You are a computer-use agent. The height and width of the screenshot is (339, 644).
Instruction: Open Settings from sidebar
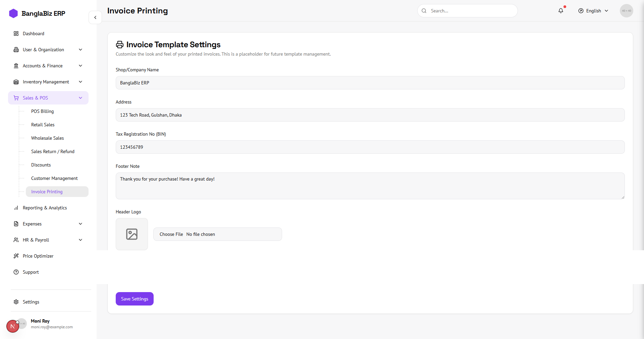[x=31, y=302]
